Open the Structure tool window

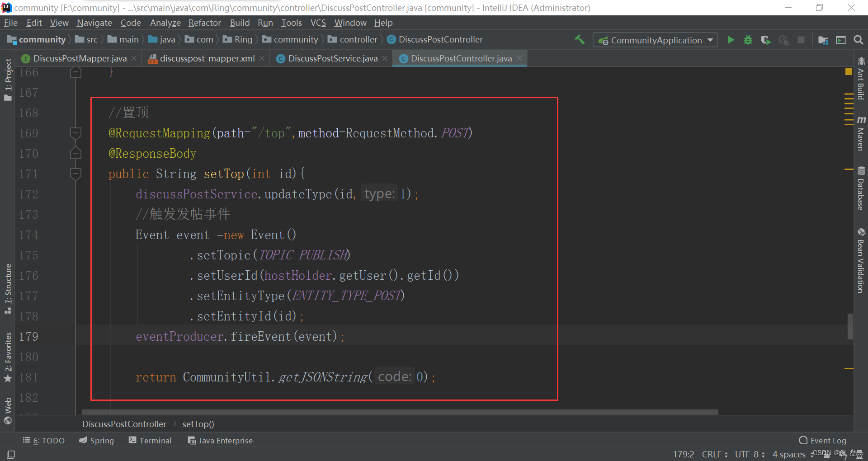[x=8, y=289]
